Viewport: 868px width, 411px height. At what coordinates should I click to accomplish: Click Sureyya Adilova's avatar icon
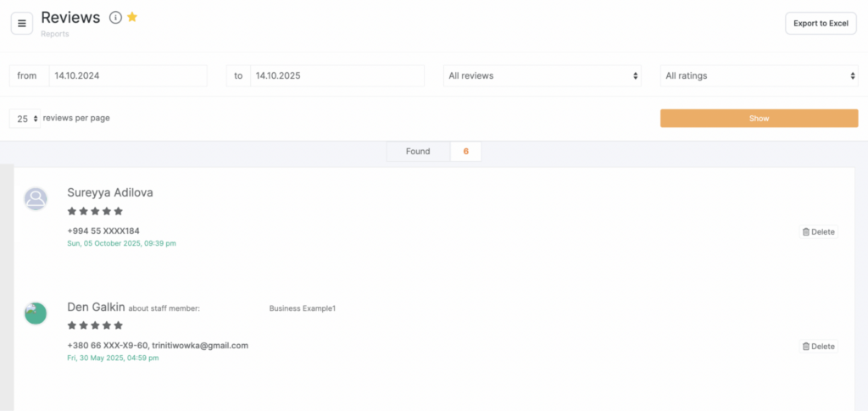[36, 199]
